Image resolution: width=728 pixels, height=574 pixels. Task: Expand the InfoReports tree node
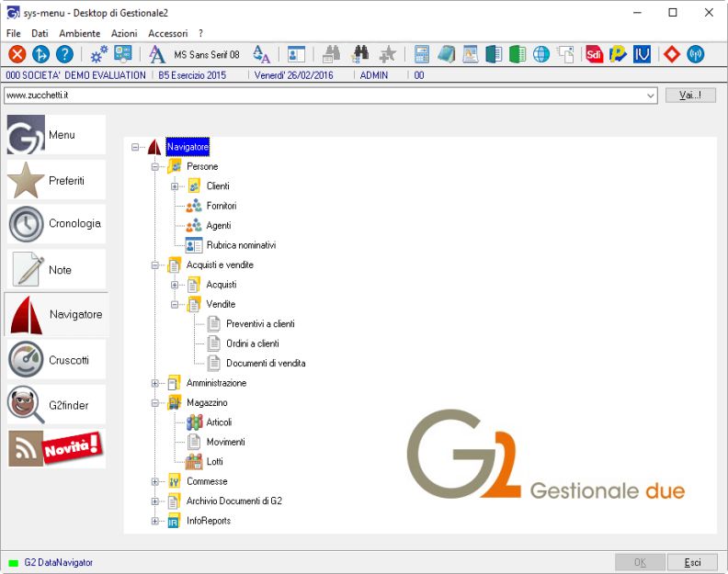pos(155,521)
